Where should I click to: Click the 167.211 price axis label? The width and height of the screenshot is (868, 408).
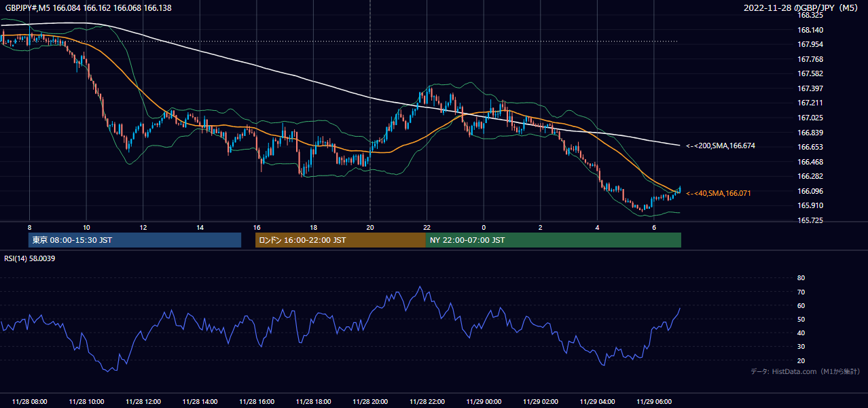pyautogui.click(x=810, y=103)
